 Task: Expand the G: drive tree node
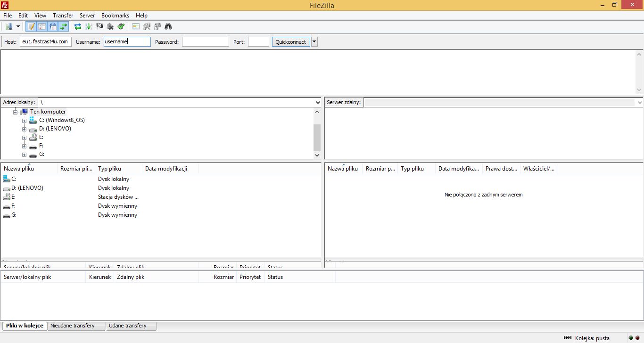click(x=24, y=155)
